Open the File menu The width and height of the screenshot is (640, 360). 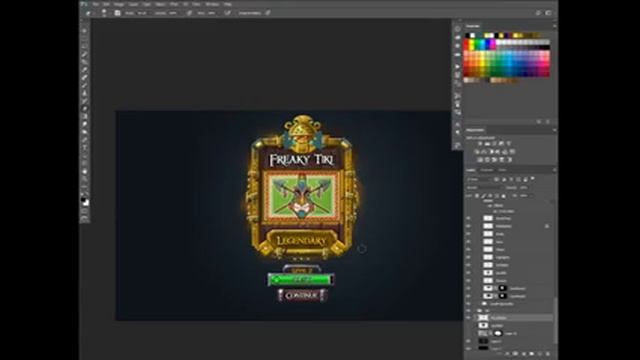96,4
